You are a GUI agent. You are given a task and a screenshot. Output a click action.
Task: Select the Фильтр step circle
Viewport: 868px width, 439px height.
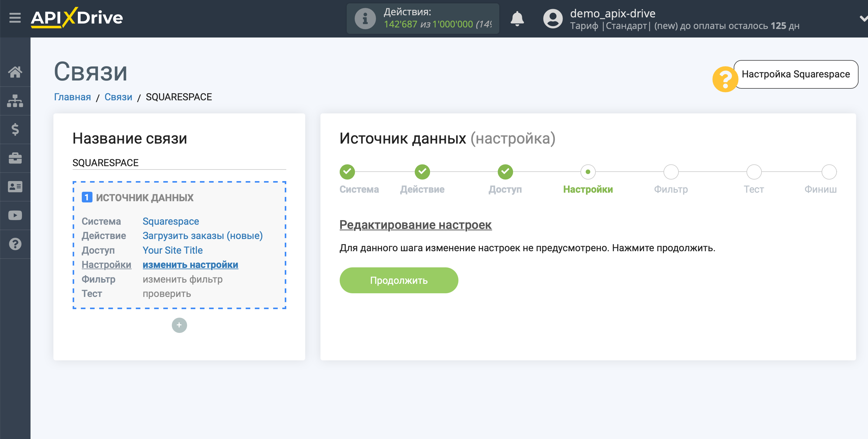click(671, 172)
